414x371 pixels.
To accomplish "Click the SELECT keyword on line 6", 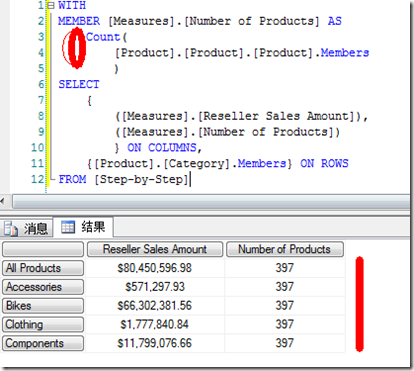I will [x=79, y=84].
